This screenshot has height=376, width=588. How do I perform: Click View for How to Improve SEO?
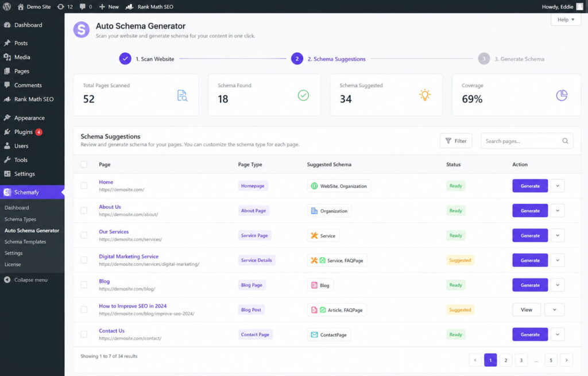pos(527,309)
